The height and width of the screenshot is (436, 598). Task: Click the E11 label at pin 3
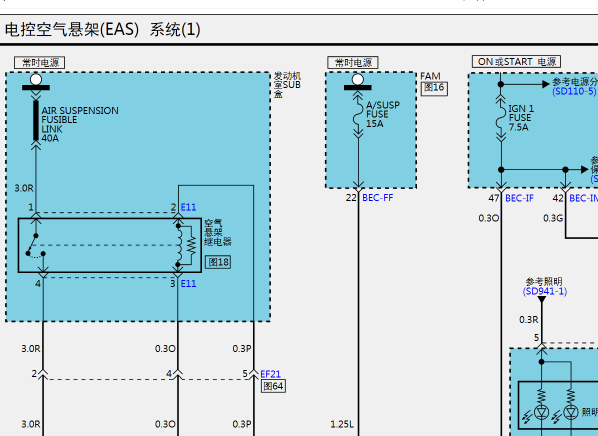click(x=188, y=283)
